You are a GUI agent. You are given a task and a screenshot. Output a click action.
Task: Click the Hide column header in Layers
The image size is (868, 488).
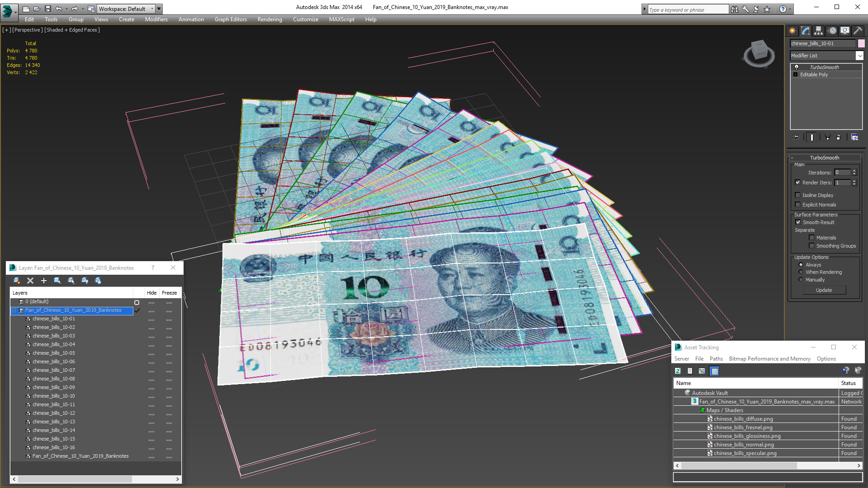(151, 293)
